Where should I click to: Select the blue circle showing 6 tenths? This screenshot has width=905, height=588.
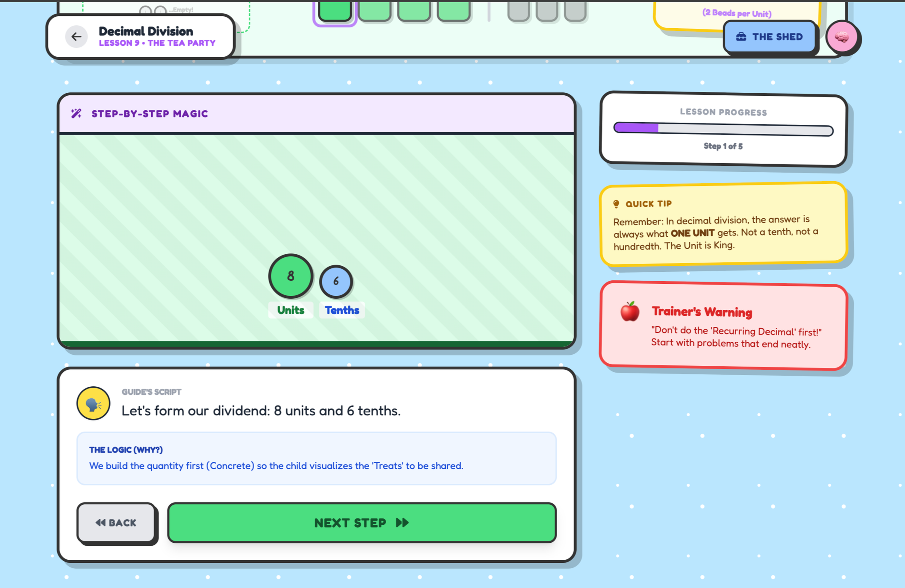click(x=336, y=282)
